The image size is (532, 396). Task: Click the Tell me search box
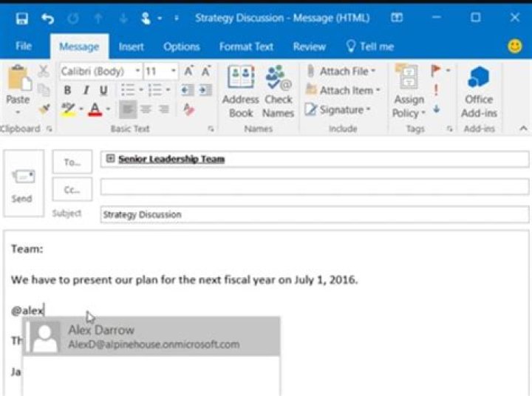370,46
